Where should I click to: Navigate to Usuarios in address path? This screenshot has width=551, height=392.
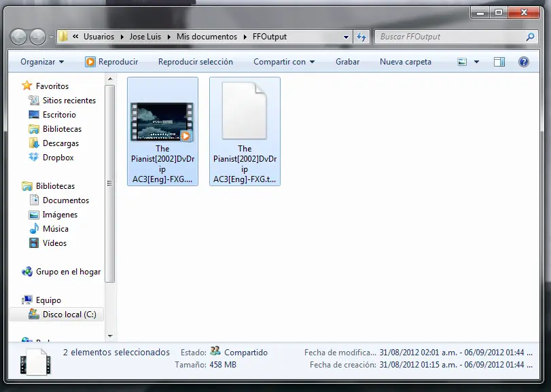pos(99,37)
